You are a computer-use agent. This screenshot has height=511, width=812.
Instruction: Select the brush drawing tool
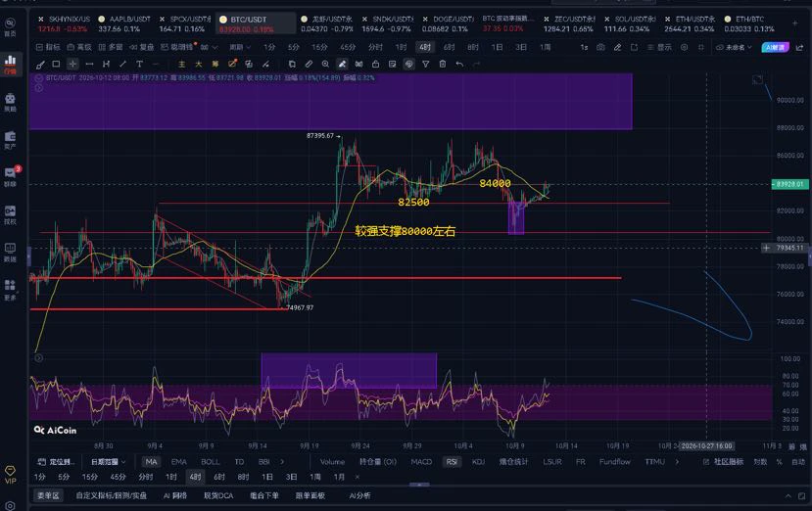pos(40,65)
